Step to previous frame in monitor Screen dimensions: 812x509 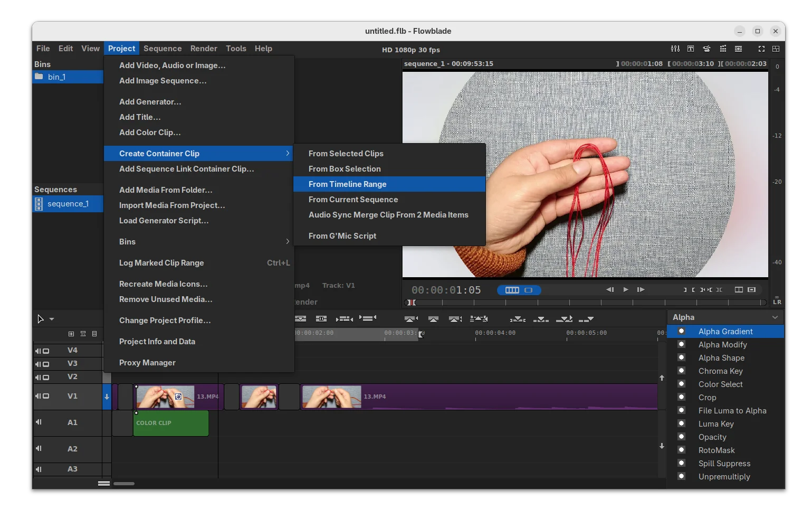click(610, 289)
